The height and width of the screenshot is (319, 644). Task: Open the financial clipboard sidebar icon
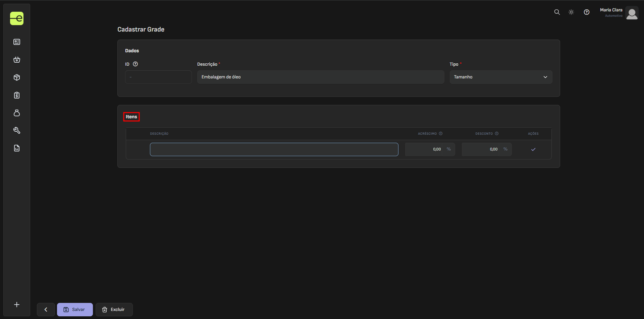(17, 95)
